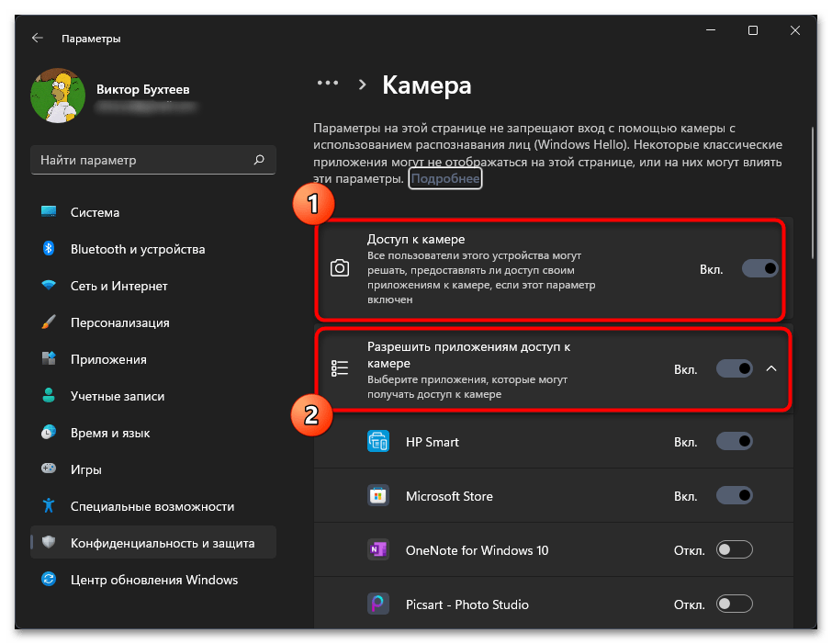Open Центр обновления Windows icon
The height and width of the screenshot is (644, 832).
pyautogui.click(x=48, y=580)
